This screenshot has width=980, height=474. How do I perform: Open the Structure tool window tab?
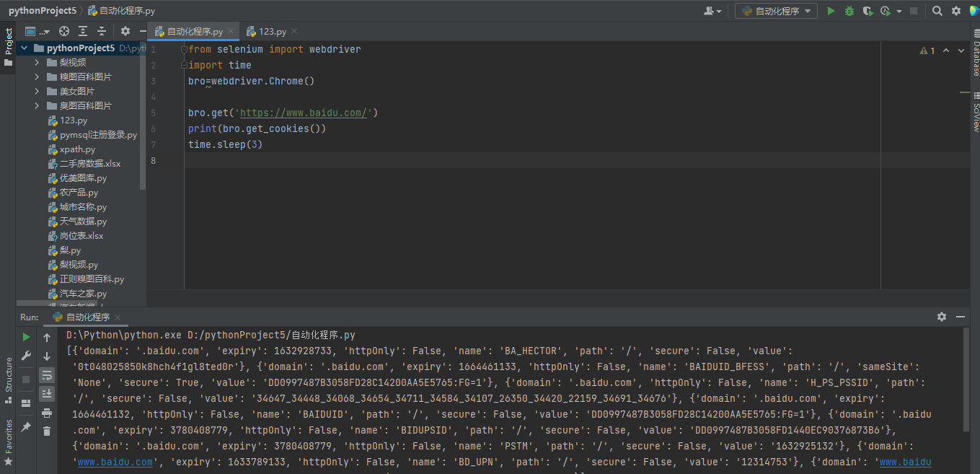tap(9, 374)
